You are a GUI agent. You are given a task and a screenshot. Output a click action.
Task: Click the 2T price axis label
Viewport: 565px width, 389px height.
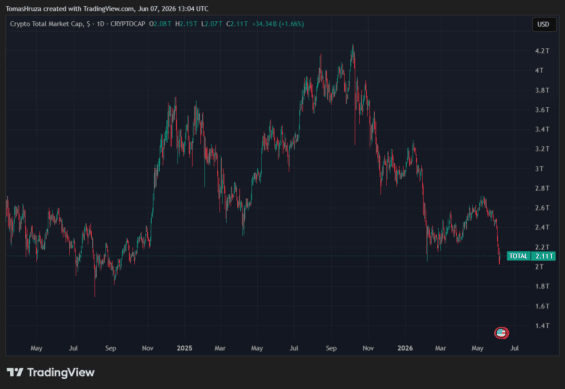coord(539,267)
